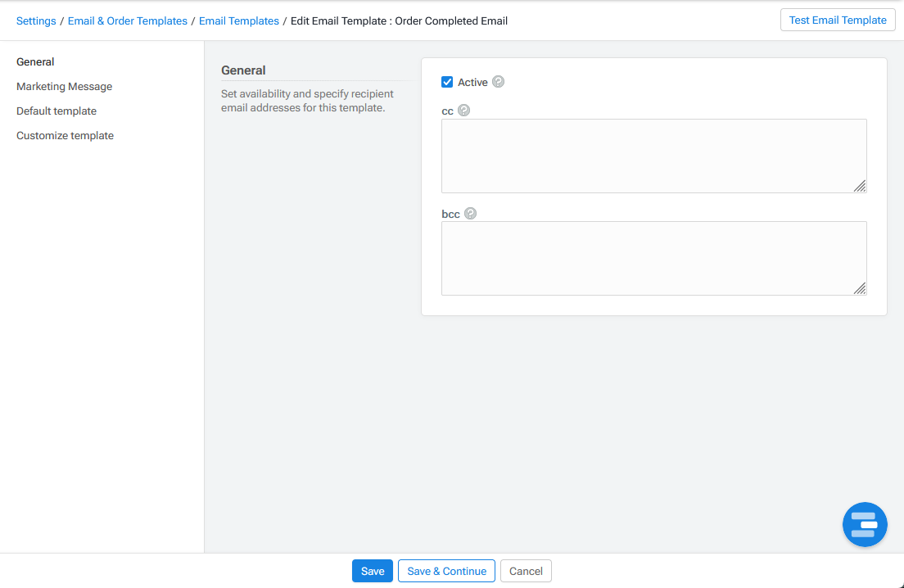Open the blue chat widget icon
904x588 pixels.
864,524
